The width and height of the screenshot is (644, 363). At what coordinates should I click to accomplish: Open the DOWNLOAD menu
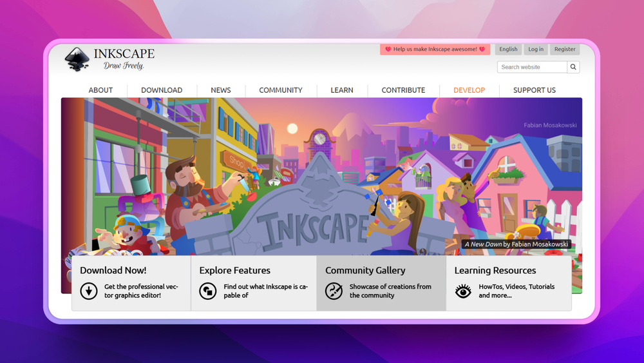coord(162,90)
